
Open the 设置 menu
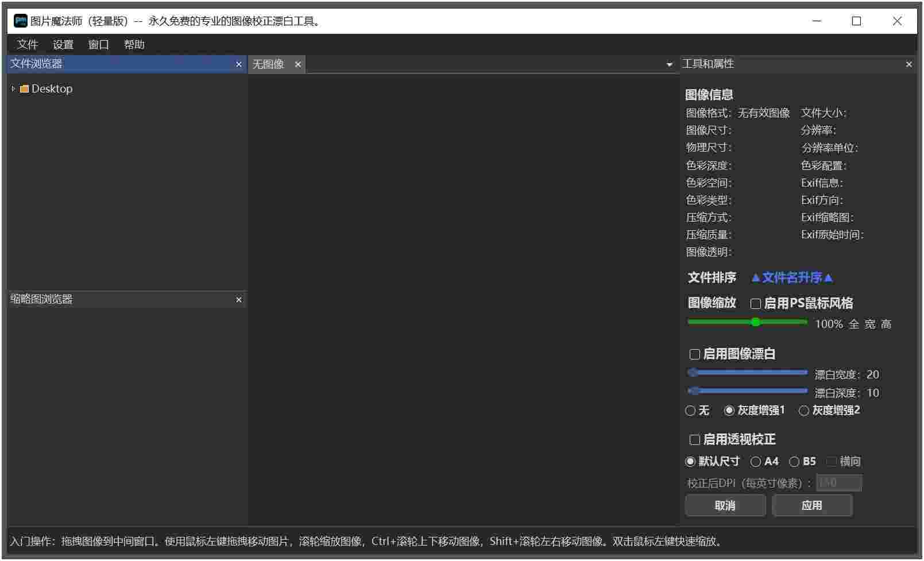tap(63, 44)
